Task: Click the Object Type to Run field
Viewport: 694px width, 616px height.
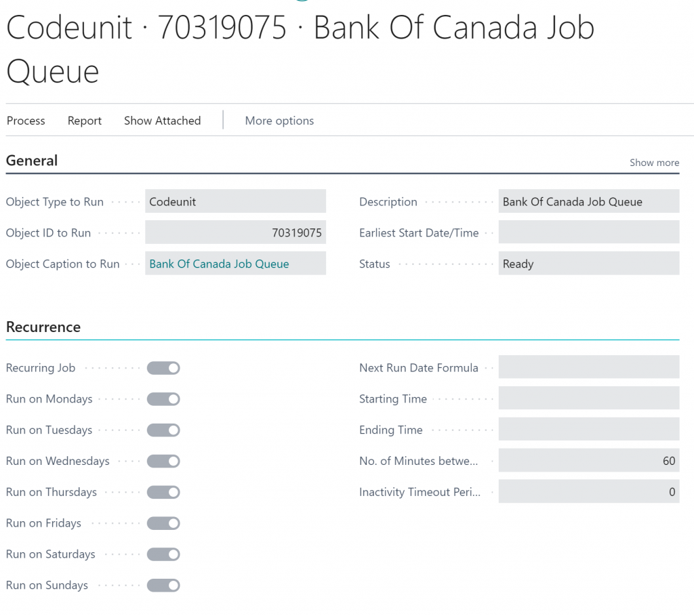Action: [235, 201]
